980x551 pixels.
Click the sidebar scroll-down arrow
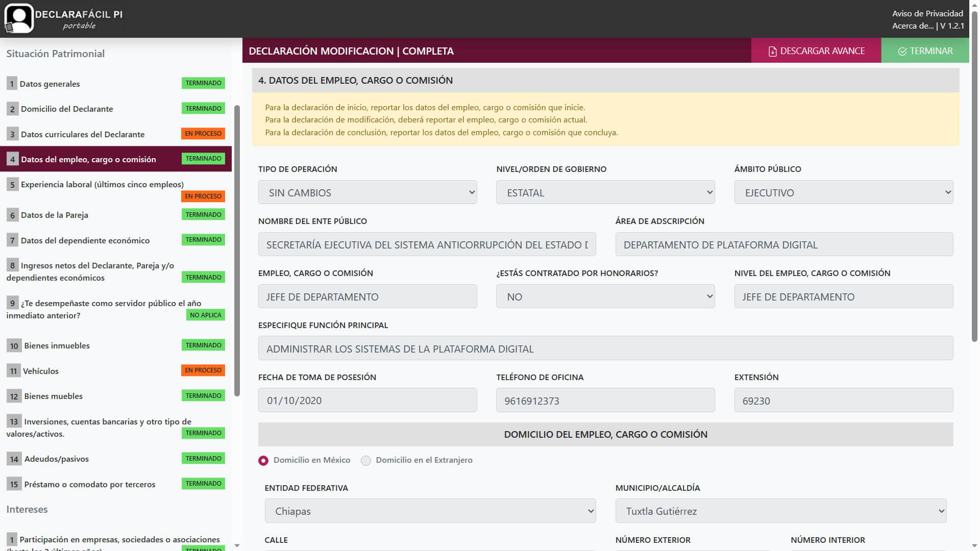pos(237,545)
